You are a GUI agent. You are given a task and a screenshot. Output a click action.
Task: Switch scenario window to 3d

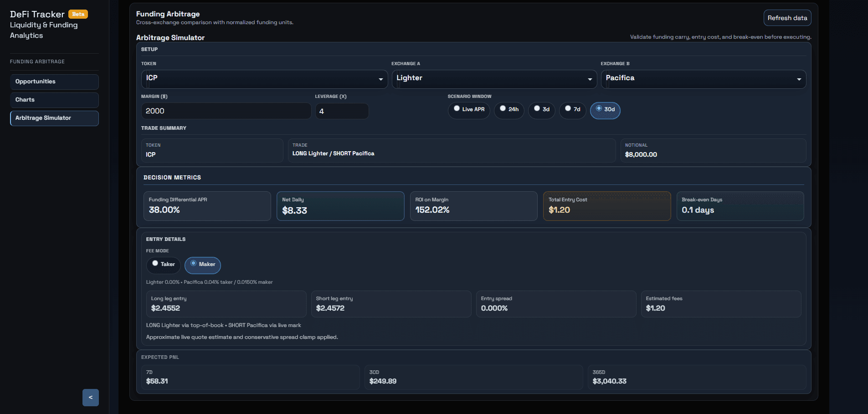click(541, 110)
